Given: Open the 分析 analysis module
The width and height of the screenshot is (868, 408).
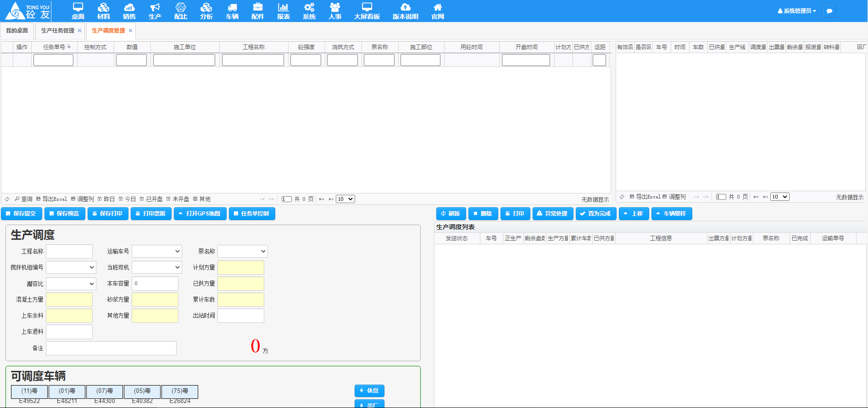Looking at the screenshot, I should tap(206, 11).
